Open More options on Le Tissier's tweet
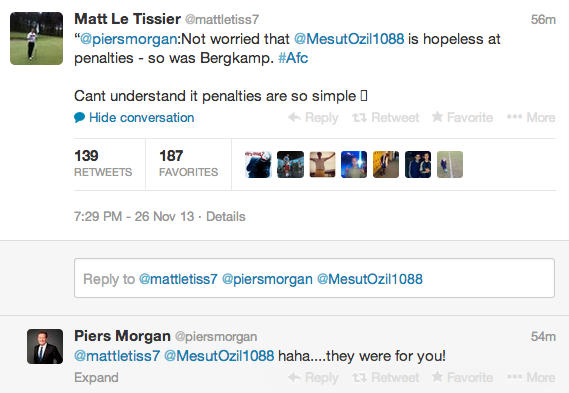The height and width of the screenshot is (393, 569). pyautogui.click(x=531, y=118)
